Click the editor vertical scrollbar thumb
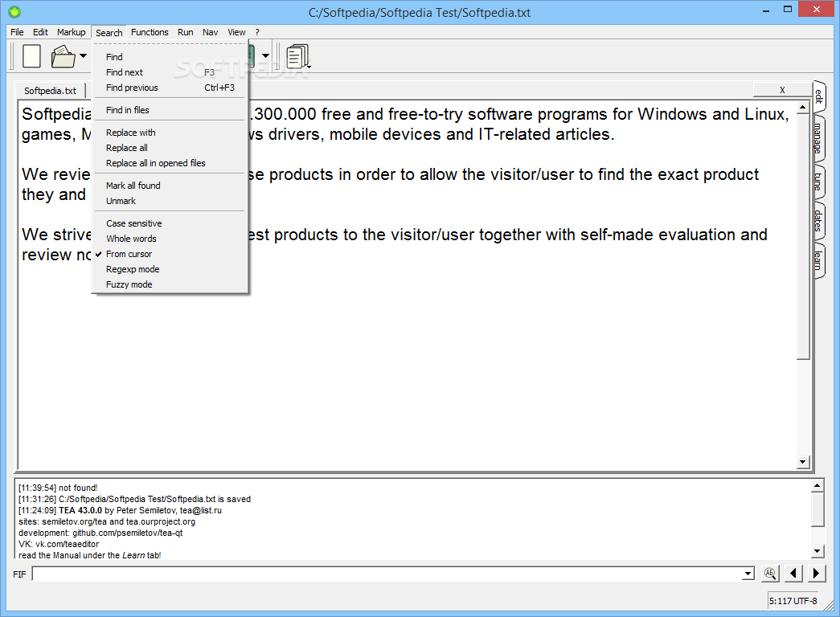The height and width of the screenshot is (617, 840). (802, 237)
